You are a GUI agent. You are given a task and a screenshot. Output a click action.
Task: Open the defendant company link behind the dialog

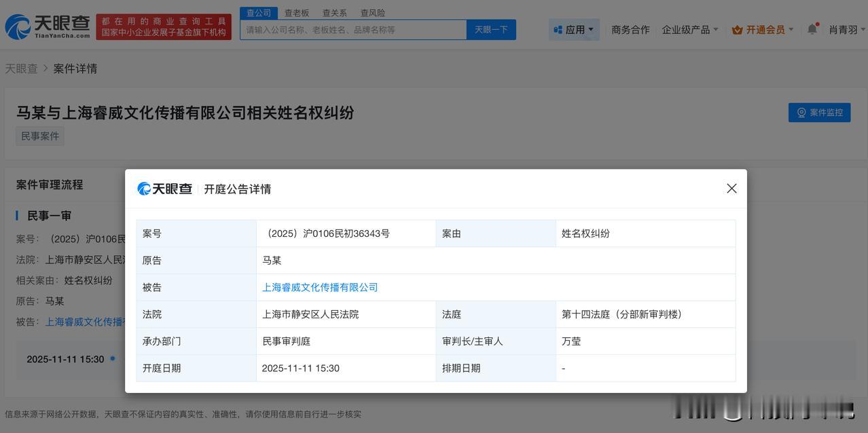(85, 322)
